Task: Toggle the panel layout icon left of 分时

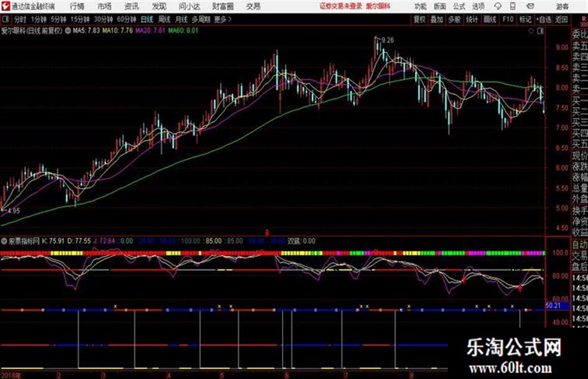Action: (x=5, y=19)
